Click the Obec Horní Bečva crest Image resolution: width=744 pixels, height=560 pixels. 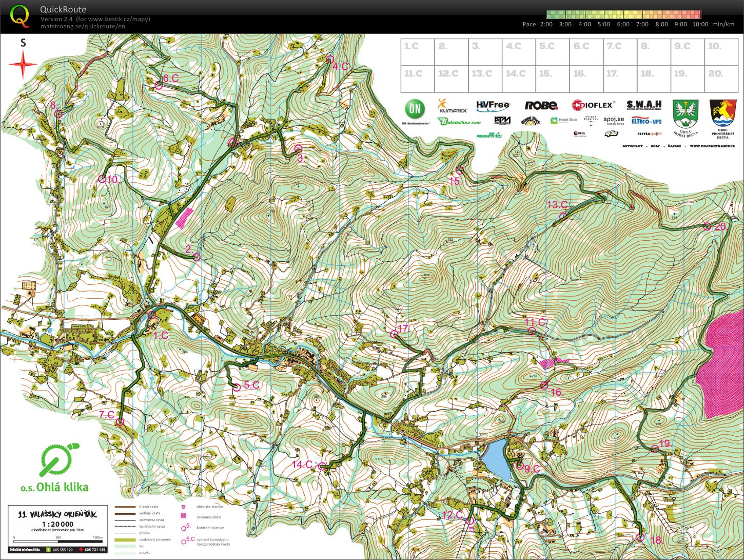pos(686,115)
